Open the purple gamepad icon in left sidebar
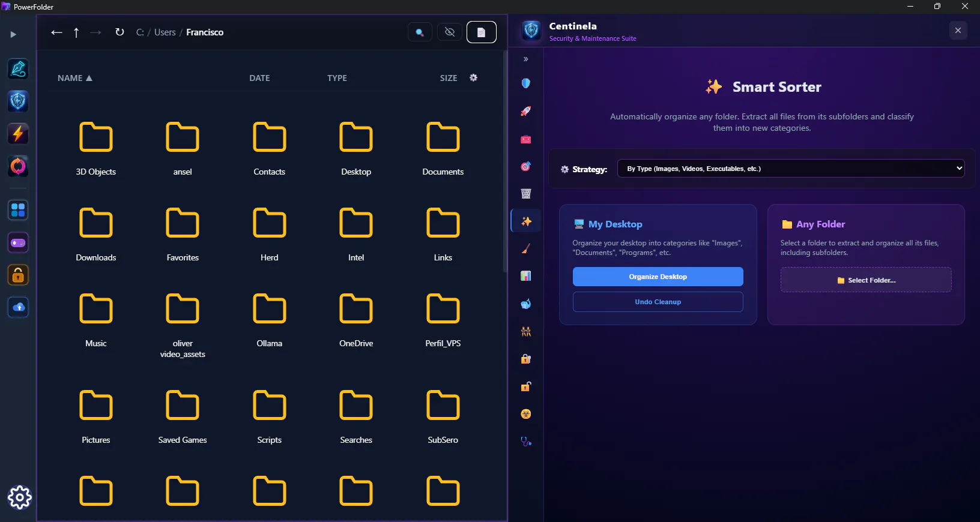 [18, 243]
